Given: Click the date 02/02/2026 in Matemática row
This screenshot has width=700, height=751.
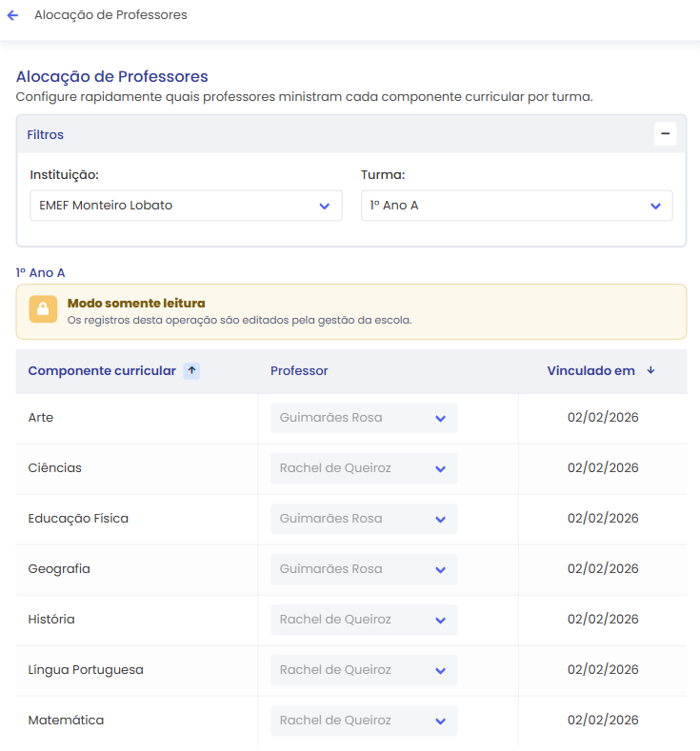Looking at the screenshot, I should 603,720.
